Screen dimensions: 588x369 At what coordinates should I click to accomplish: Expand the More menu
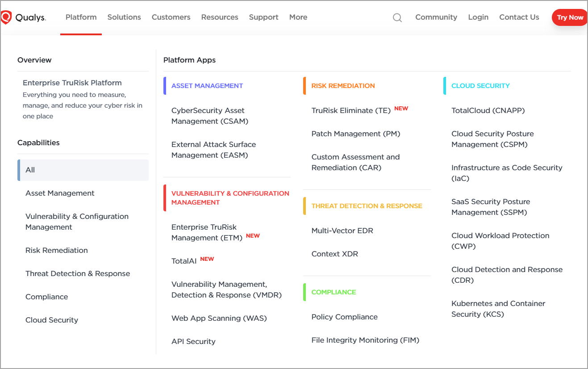pos(298,17)
